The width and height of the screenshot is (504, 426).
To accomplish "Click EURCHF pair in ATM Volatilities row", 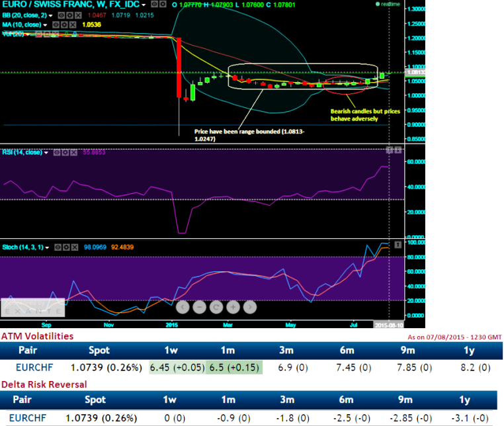I will click(x=34, y=368).
